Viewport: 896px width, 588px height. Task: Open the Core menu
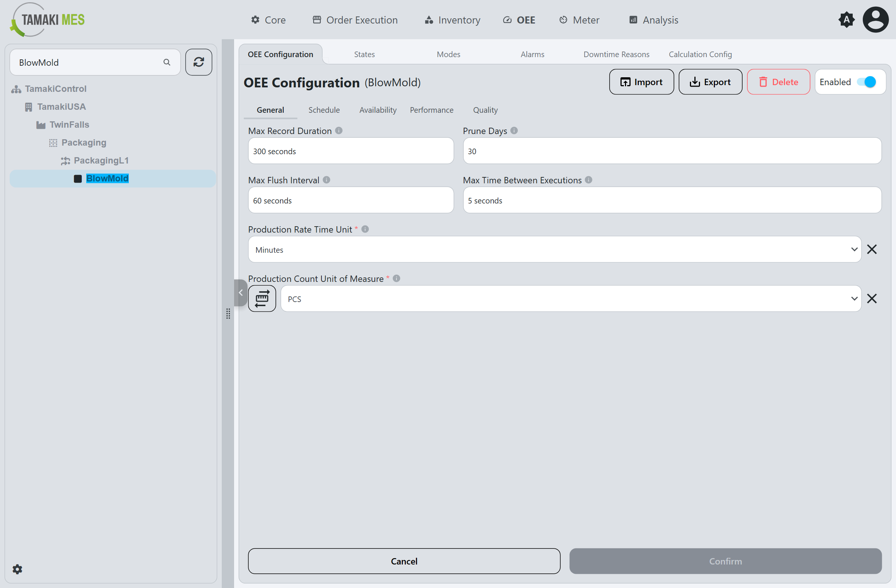pos(268,19)
